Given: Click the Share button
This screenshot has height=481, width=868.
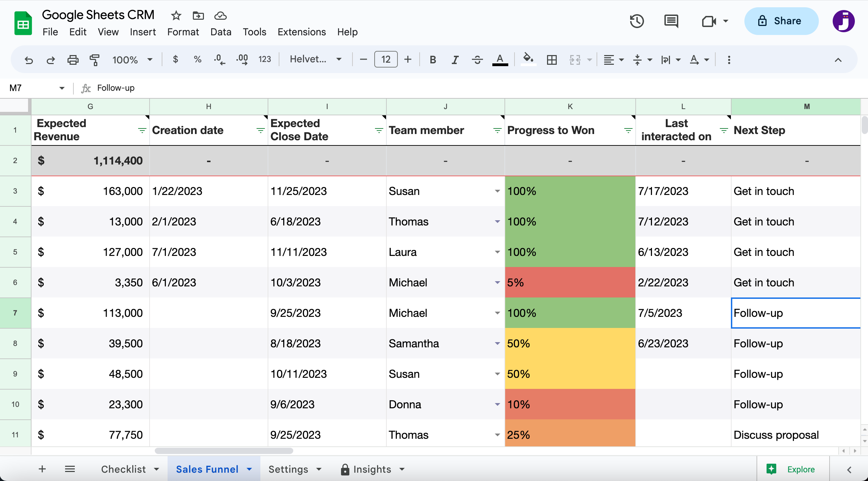Looking at the screenshot, I should (781, 21).
